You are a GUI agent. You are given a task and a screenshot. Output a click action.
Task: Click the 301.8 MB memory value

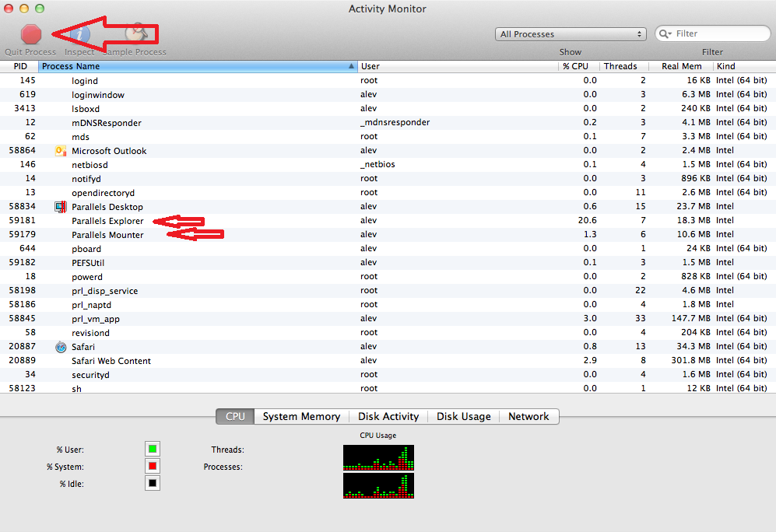690,360
